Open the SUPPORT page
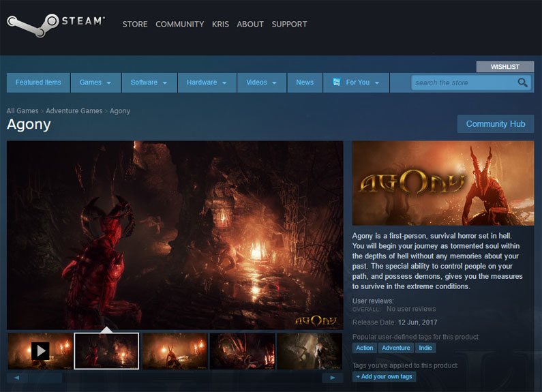542x392 pixels. [x=289, y=24]
